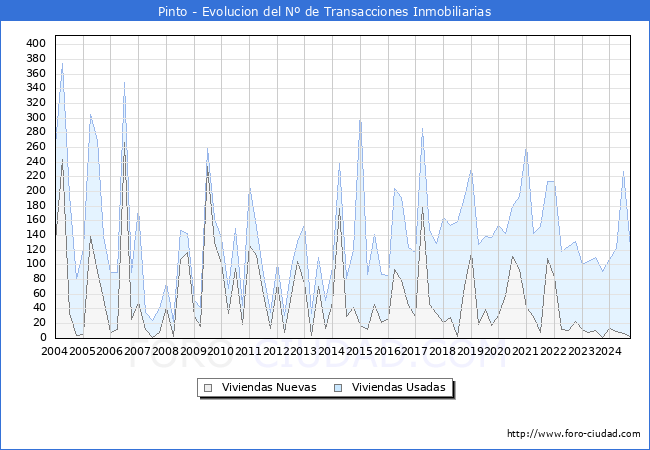Click the x-axis year label 2012
The image size is (650, 450).
tap(276, 351)
